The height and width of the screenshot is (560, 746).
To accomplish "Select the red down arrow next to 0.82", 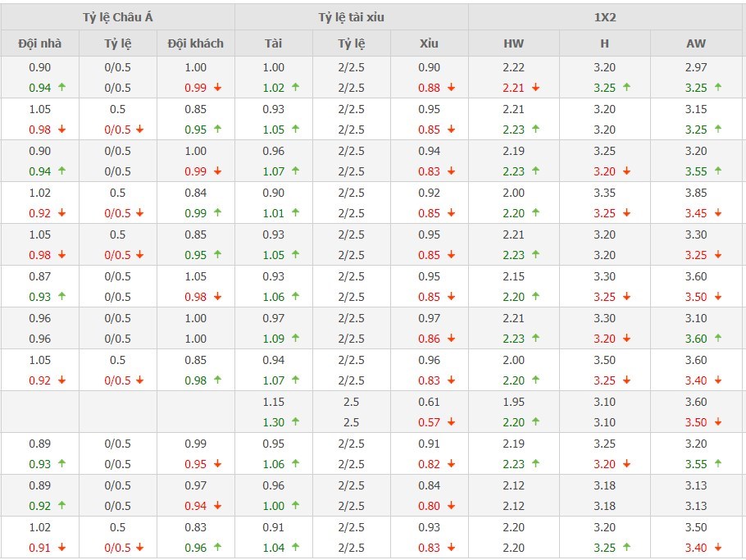I will [x=451, y=464].
